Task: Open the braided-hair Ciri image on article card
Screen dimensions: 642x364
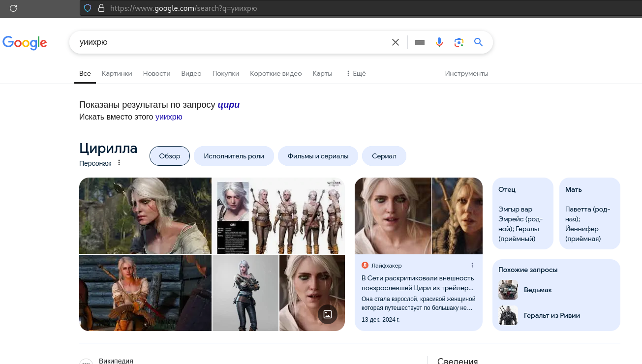Action: [458, 216]
